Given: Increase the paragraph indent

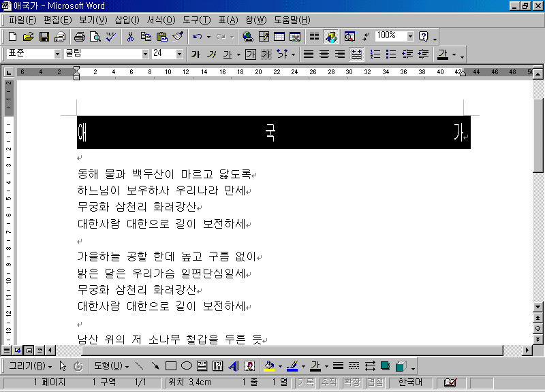Looking at the screenshot, I should click(x=423, y=54).
